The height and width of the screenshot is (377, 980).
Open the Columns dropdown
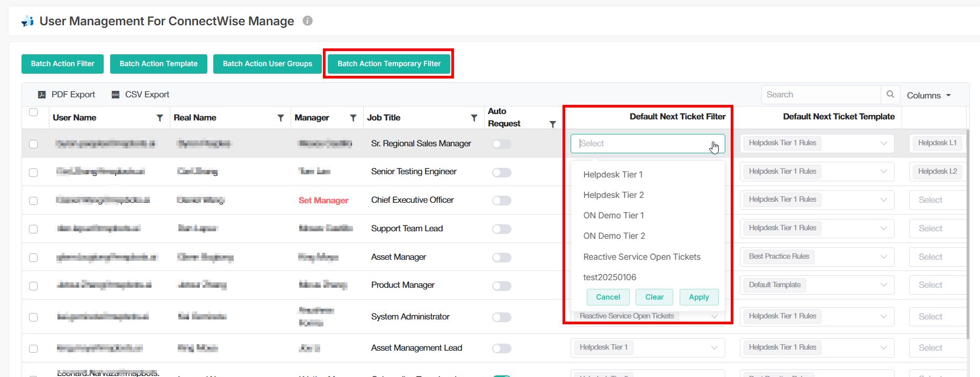928,95
